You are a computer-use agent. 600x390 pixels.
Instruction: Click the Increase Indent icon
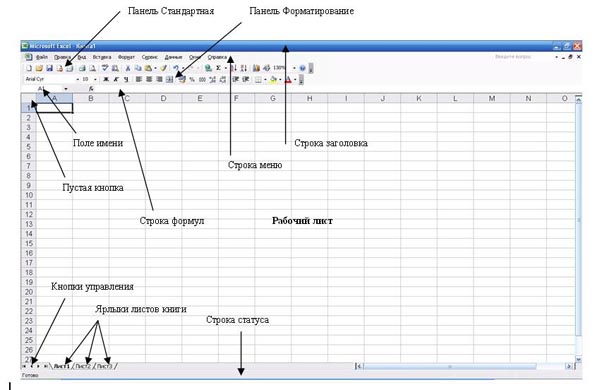(246, 79)
